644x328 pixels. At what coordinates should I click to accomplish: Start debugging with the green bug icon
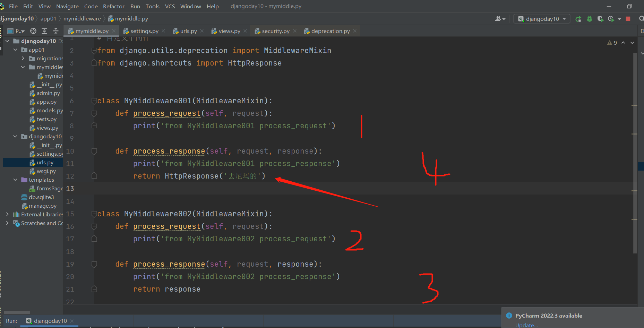[x=589, y=19]
